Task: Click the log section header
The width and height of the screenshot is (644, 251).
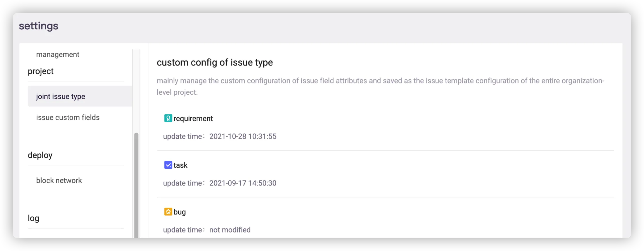Action: click(34, 218)
